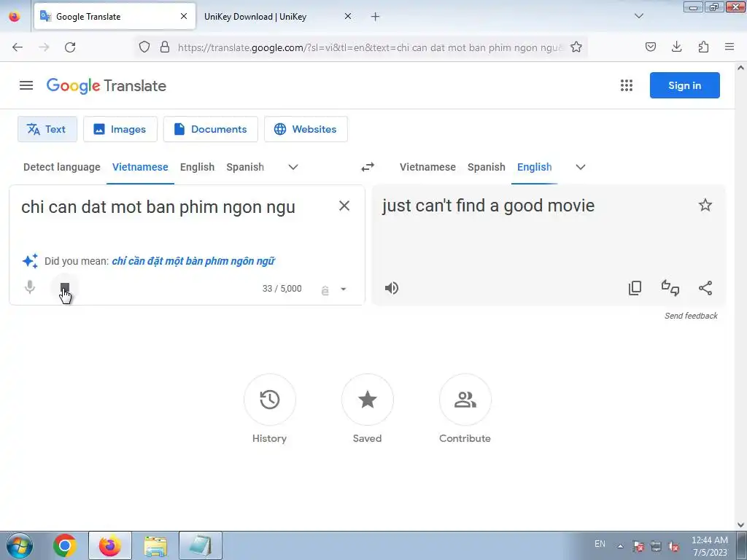The height and width of the screenshot is (560, 747).
Task: Click the microphone voice input icon
Action: [30, 287]
